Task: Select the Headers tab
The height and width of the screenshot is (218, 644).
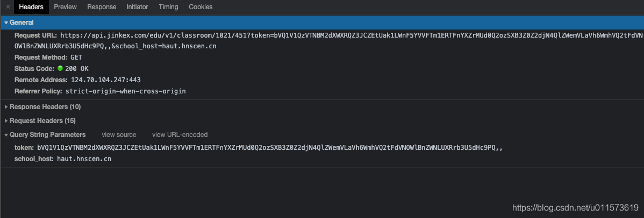Action: 31,6
